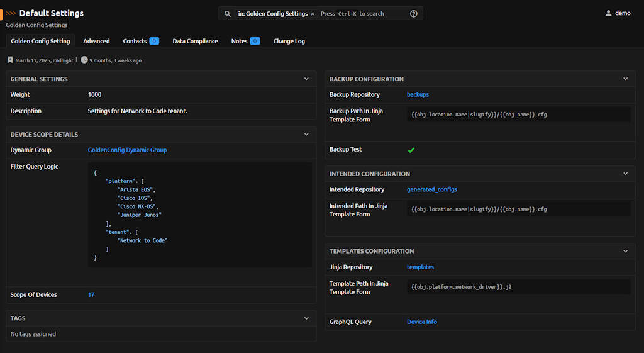The width and height of the screenshot is (644, 353).
Task: Open the search help question-mark icon
Action: [414, 14]
